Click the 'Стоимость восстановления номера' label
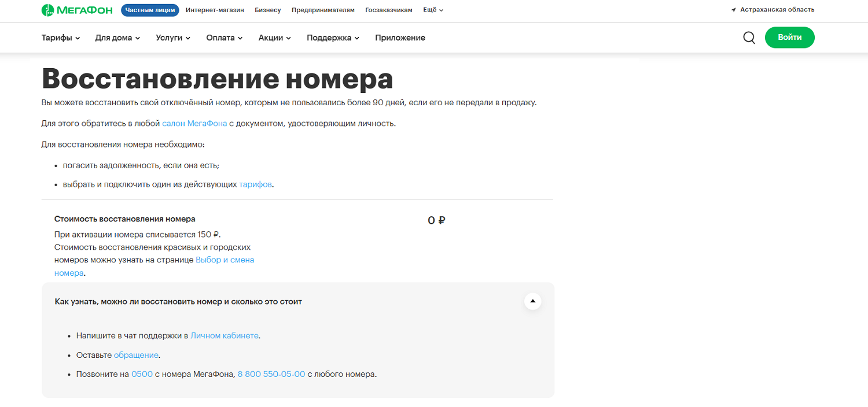868x407 pixels. 125,219
